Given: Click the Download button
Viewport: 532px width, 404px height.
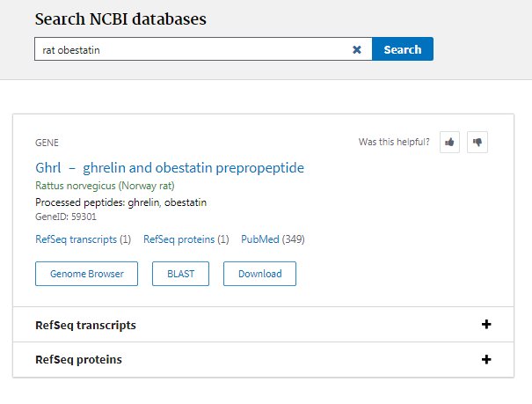Looking at the screenshot, I should [x=259, y=274].
